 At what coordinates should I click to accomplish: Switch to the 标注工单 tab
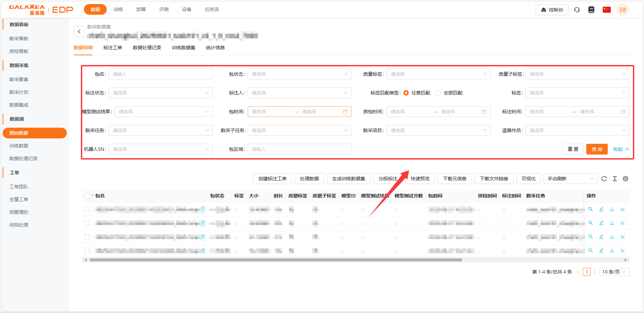coord(113,48)
